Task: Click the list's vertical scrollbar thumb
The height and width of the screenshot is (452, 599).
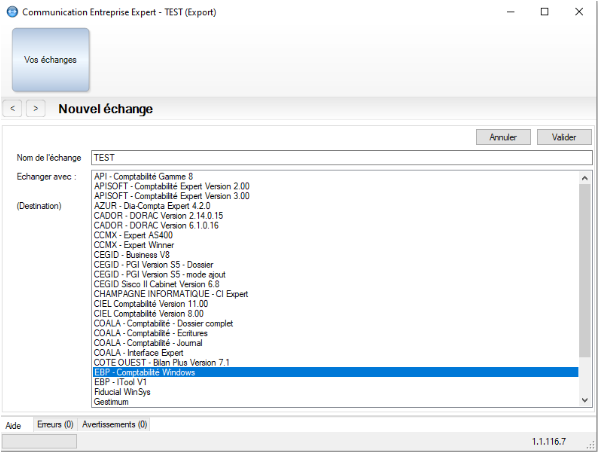Action: click(584, 271)
